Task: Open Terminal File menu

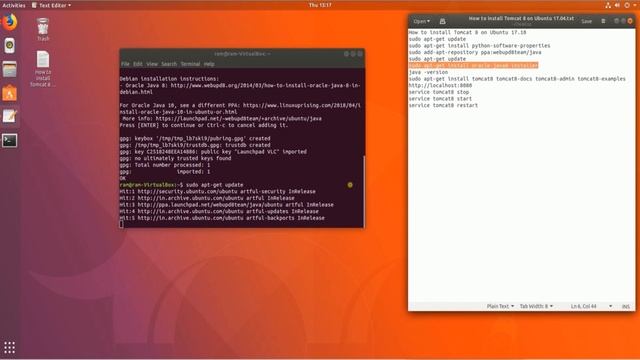Action: pyautogui.click(x=125, y=64)
